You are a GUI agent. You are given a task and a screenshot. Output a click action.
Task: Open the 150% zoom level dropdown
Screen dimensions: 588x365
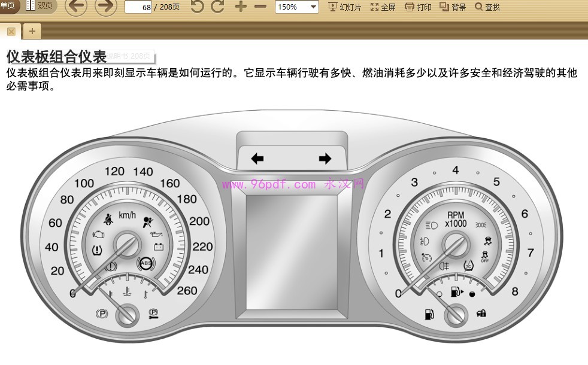(x=296, y=7)
